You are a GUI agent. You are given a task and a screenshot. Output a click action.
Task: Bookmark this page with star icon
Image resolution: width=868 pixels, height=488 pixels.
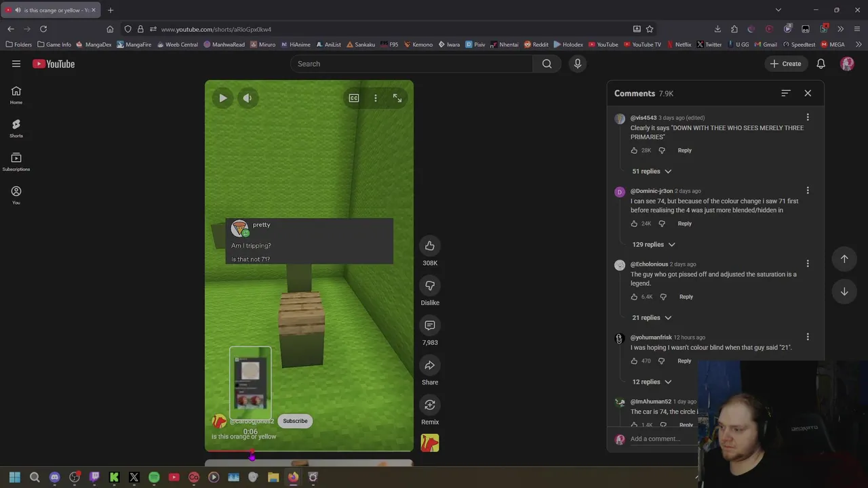click(650, 29)
